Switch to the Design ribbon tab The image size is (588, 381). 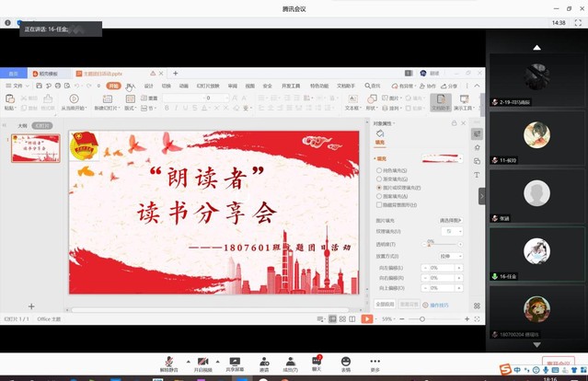[x=149, y=85]
